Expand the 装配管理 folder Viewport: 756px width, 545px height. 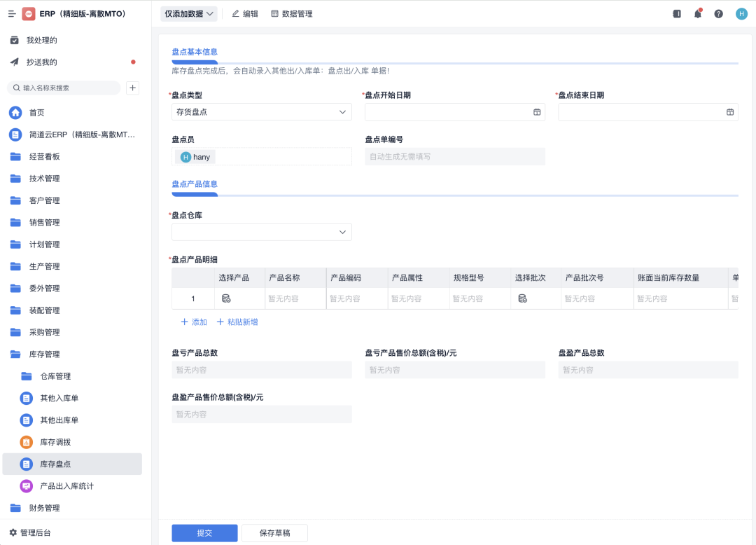pyautogui.click(x=72, y=310)
